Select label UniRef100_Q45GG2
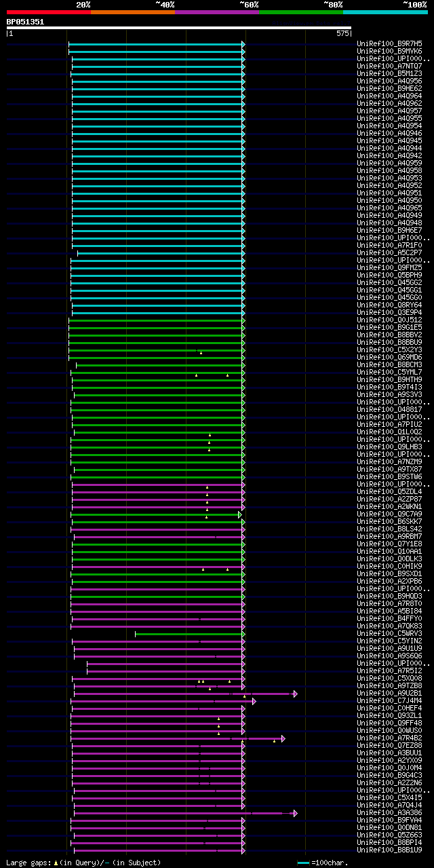Image resolution: width=434 pixels, height=868 pixels. (x=389, y=283)
